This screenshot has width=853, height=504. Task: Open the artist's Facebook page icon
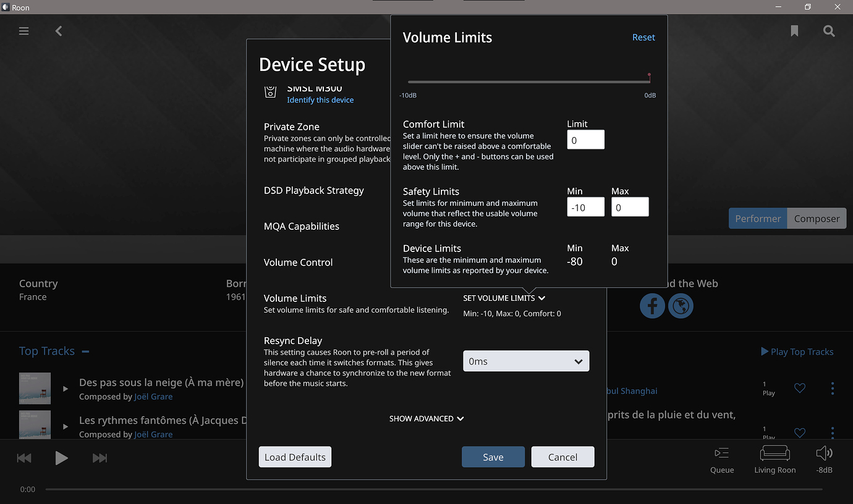pyautogui.click(x=652, y=306)
